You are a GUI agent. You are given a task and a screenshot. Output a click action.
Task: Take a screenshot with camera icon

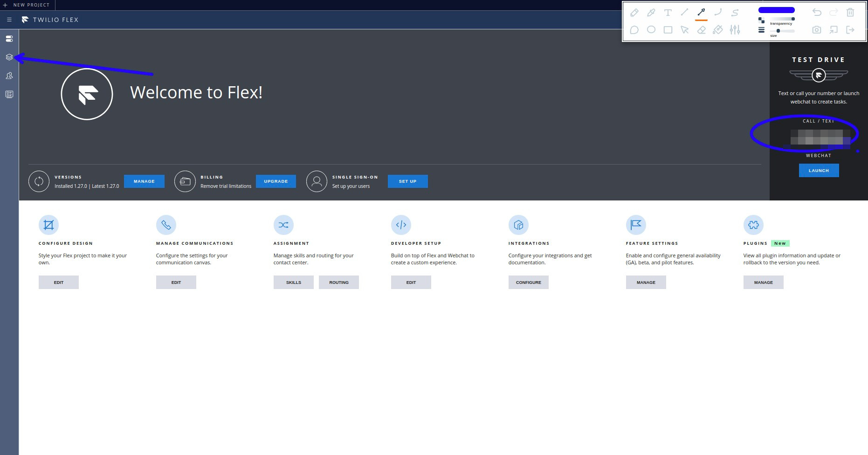pyautogui.click(x=817, y=30)
